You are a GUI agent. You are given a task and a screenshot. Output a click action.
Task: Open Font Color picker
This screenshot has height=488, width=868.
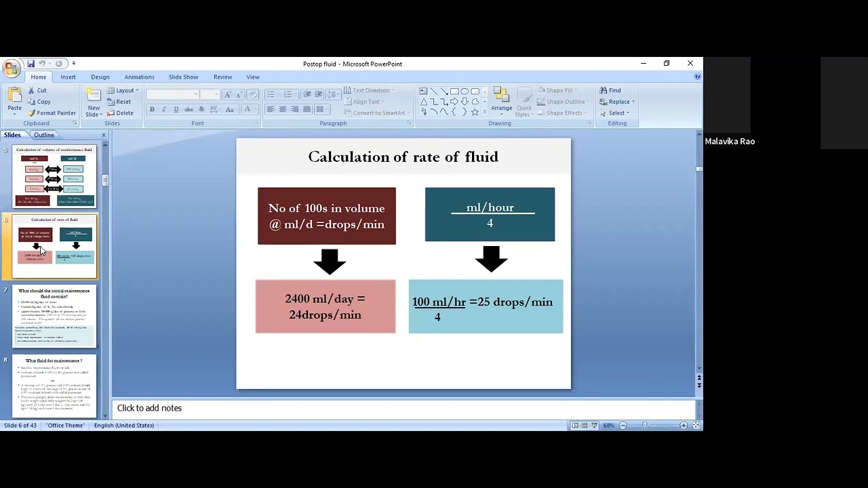click(x=249, y=109)
